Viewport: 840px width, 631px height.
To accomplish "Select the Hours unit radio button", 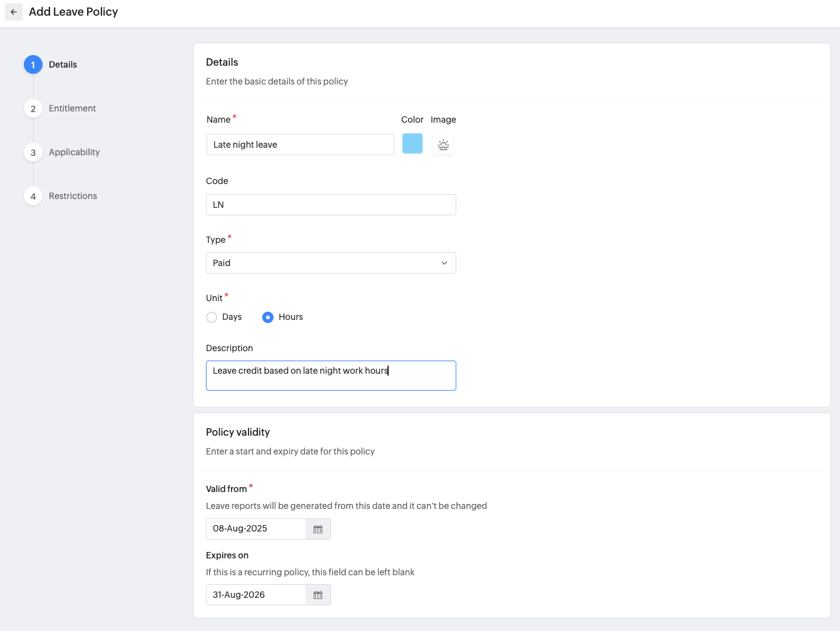I will click(x=268, y=317).
